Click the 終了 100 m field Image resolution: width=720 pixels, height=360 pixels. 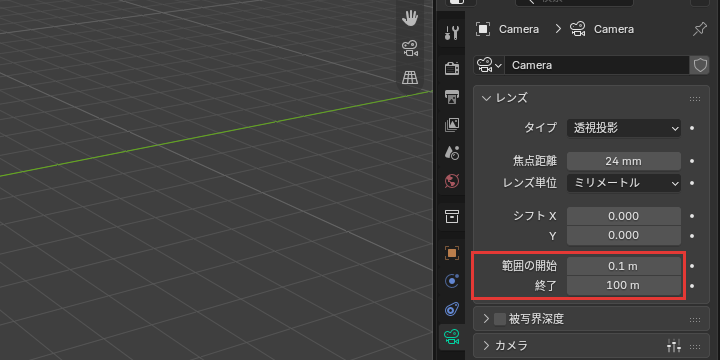[x=624, y=286]
